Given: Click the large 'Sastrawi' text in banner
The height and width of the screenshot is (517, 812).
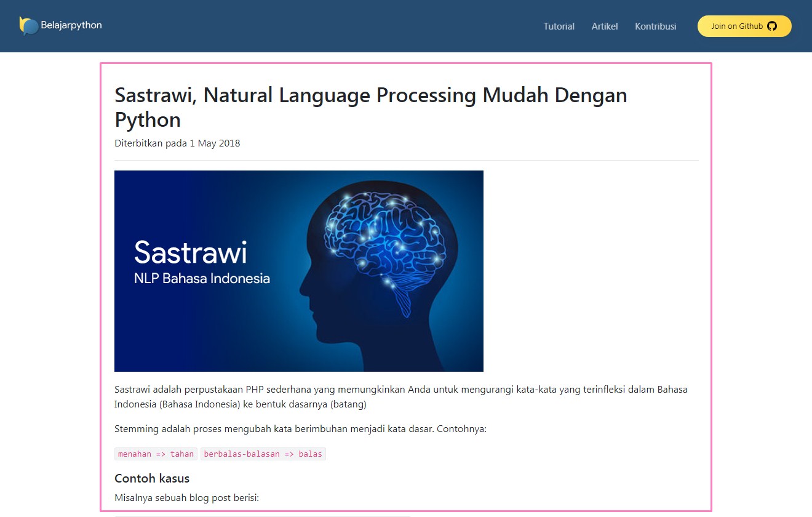Looking at the screenshot, I should click(x=190, y=252).
